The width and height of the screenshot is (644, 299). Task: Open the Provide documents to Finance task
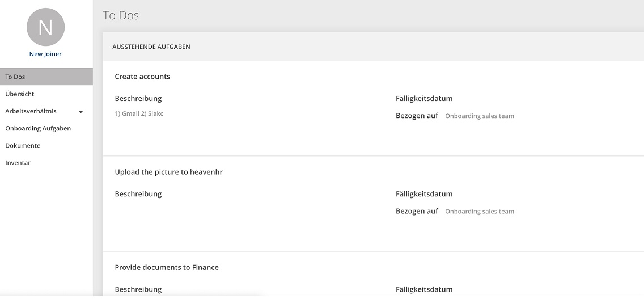click(x=166, y=267)
